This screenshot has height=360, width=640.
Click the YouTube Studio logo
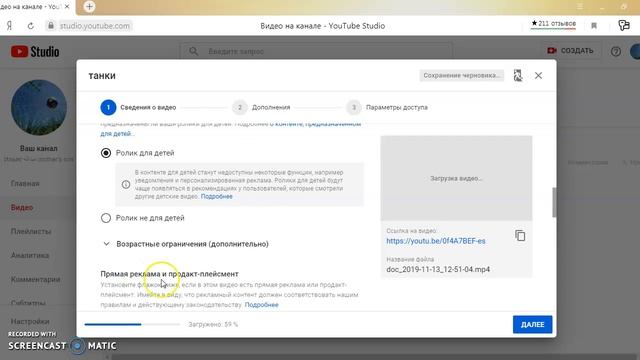point(35,52)
